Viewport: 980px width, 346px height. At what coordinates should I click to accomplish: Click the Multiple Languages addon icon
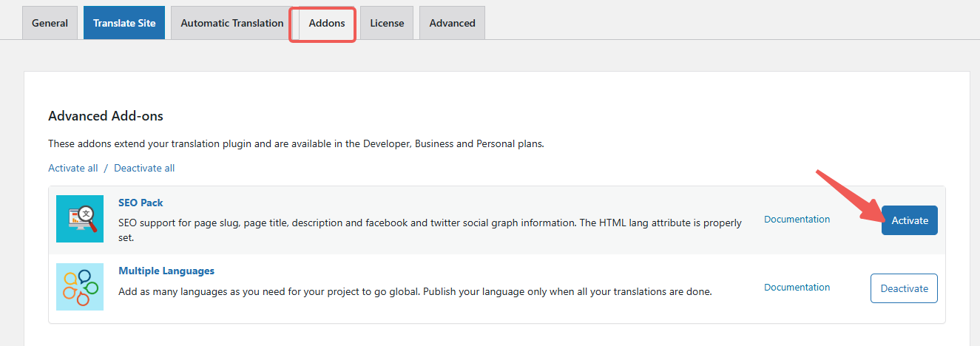coord(80,287)
